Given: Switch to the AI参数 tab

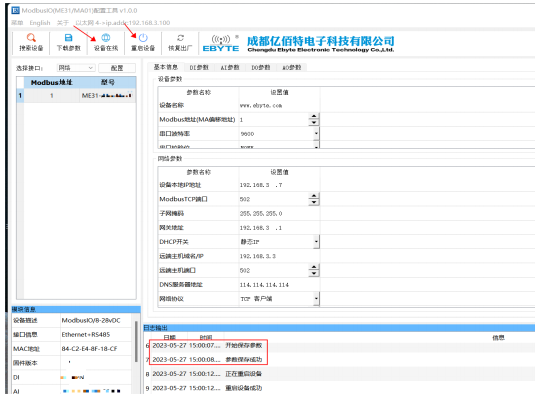Looking at the screenshot, I should click(x=230, y=67).
